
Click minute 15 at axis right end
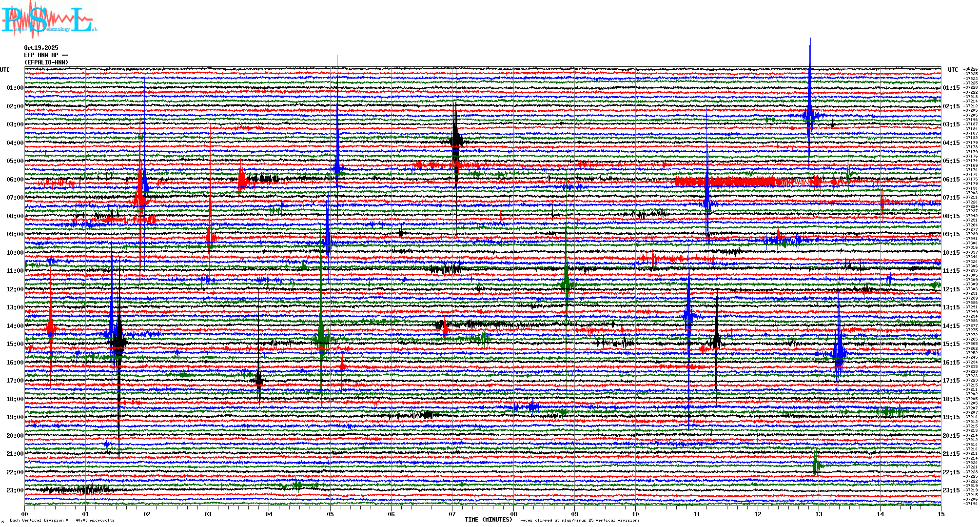point(941,514)
